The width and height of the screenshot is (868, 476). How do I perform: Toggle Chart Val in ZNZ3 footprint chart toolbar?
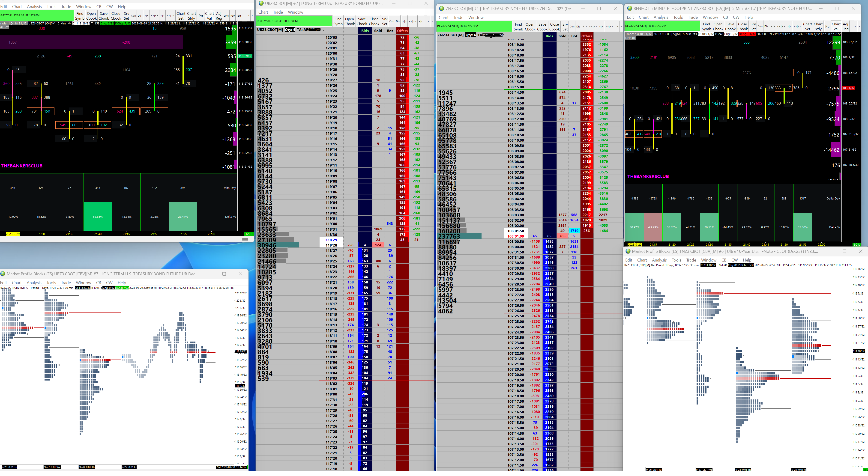coord(836,26)
